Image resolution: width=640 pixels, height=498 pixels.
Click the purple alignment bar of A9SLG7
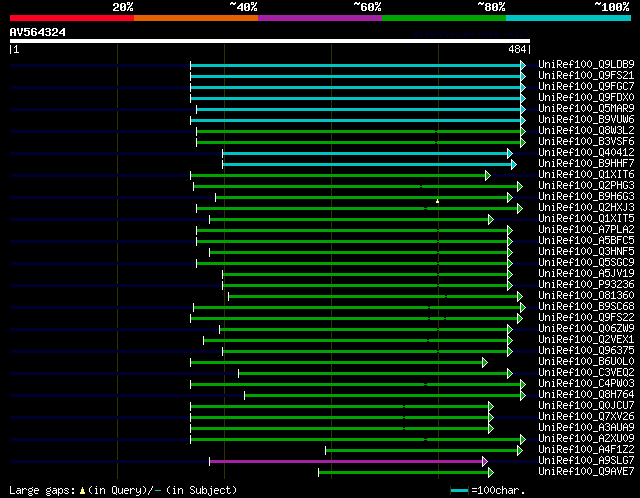(x=346, y=461)
